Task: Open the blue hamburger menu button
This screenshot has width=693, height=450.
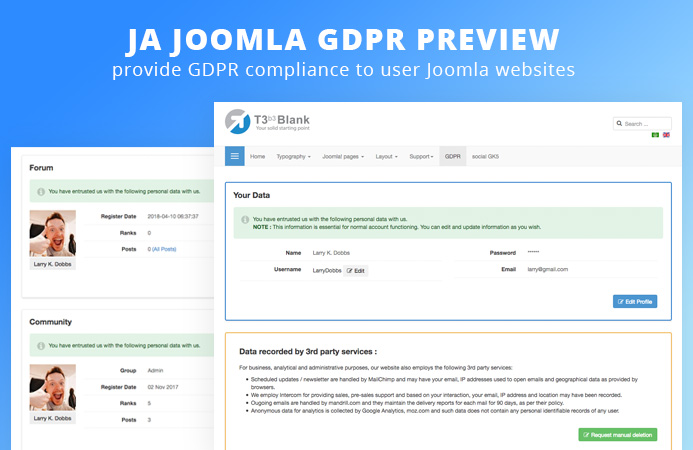Action: (235, 156)
